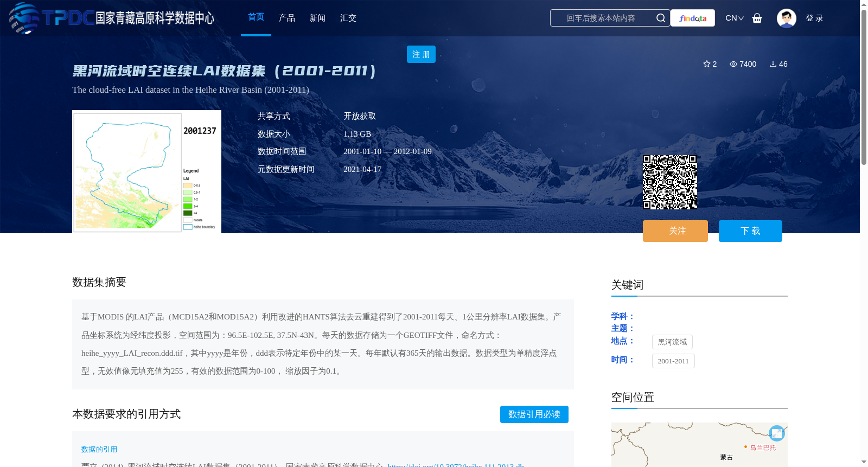Open the shopping basket icon

[x=757, y=18]
